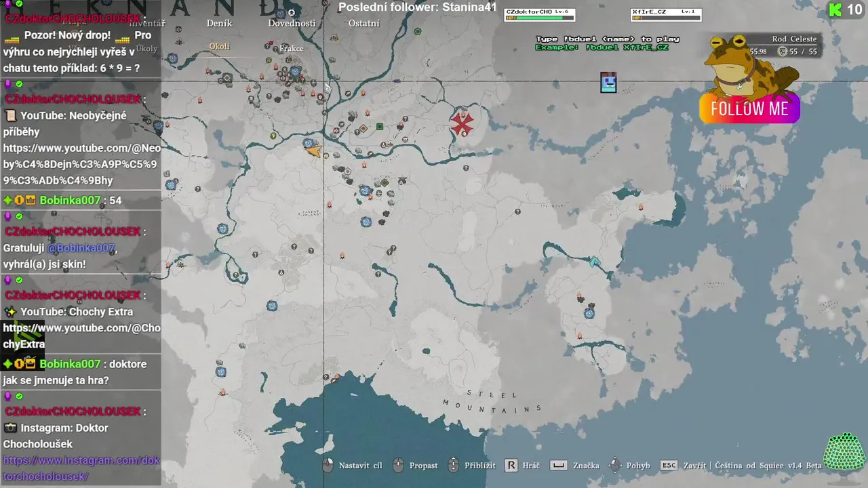
Task: Click the Čeština od Squiee v1.4 Beta text
Action: click(768, 466)
